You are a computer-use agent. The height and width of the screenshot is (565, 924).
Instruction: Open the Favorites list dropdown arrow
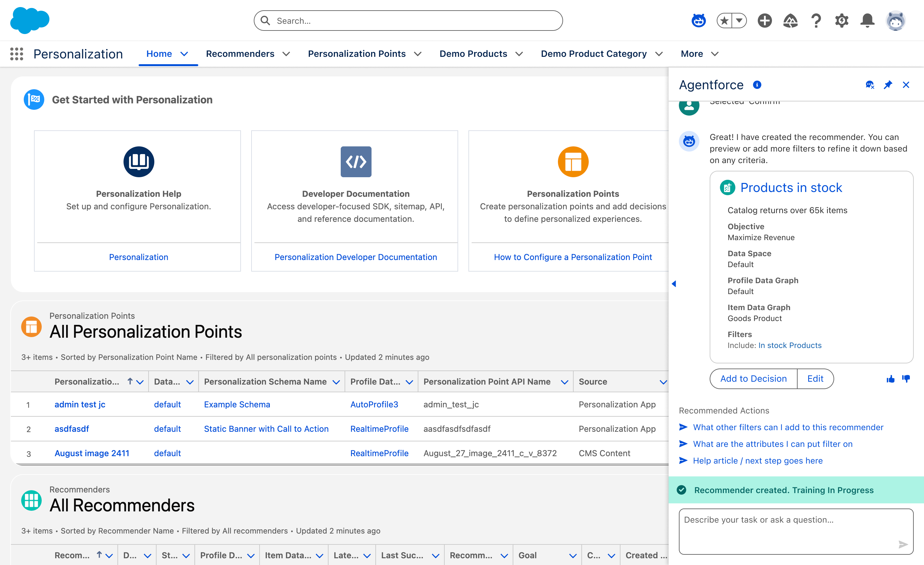739,21
